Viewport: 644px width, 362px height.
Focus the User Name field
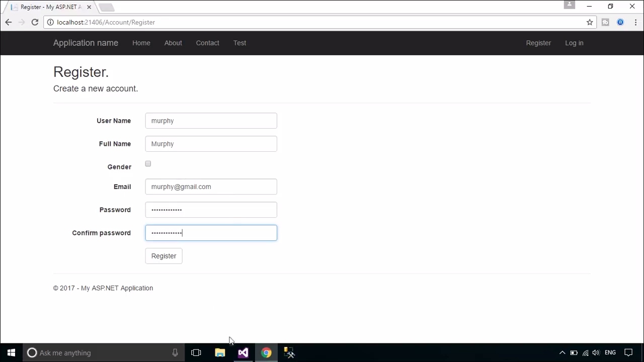click(x=211, y=121)
